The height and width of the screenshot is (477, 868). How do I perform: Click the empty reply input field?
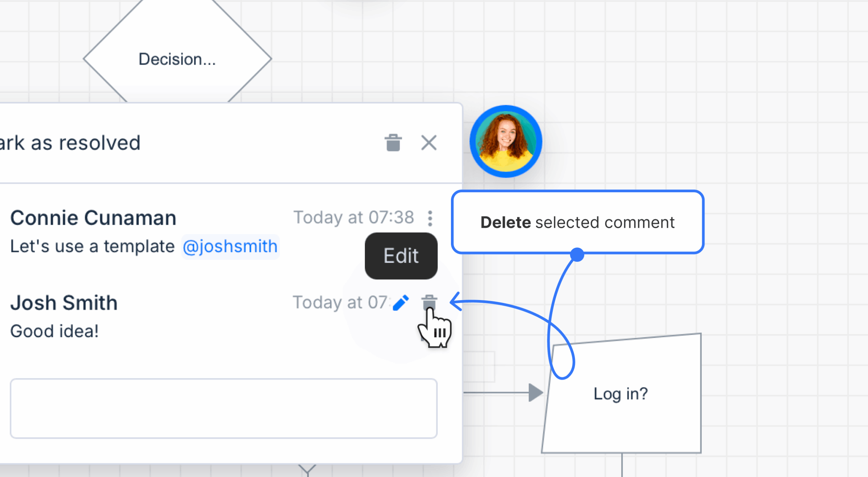click(x=224, y=409)
